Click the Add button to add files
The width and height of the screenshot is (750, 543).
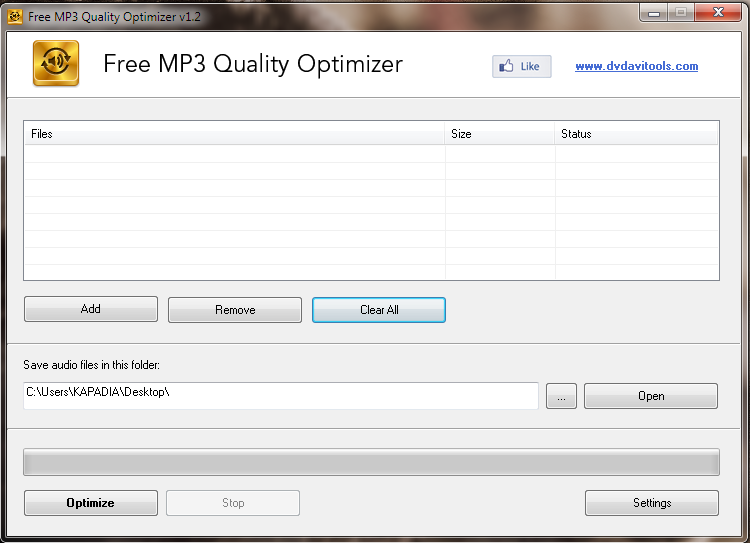[x=91, y=310]
